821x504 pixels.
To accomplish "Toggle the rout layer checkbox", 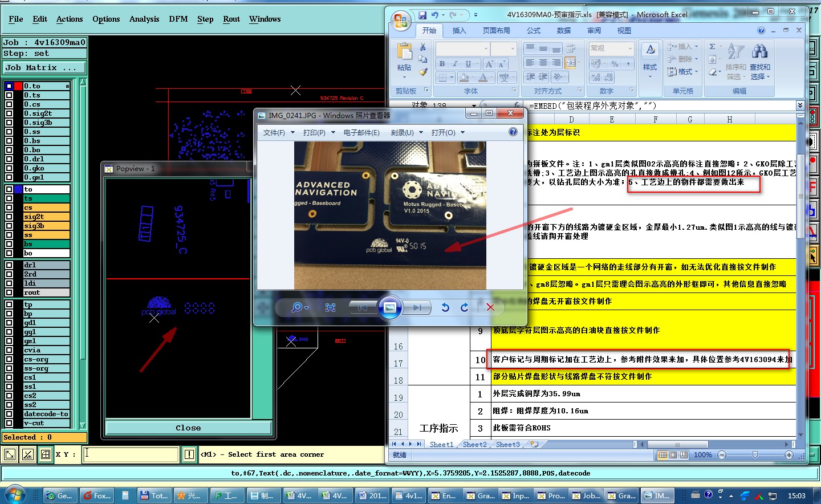I will pos(9,292).
